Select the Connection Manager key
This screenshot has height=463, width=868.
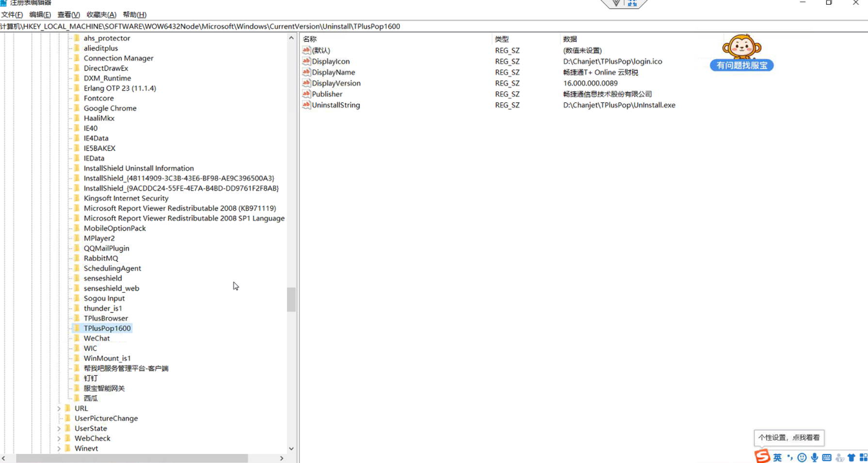118,58
